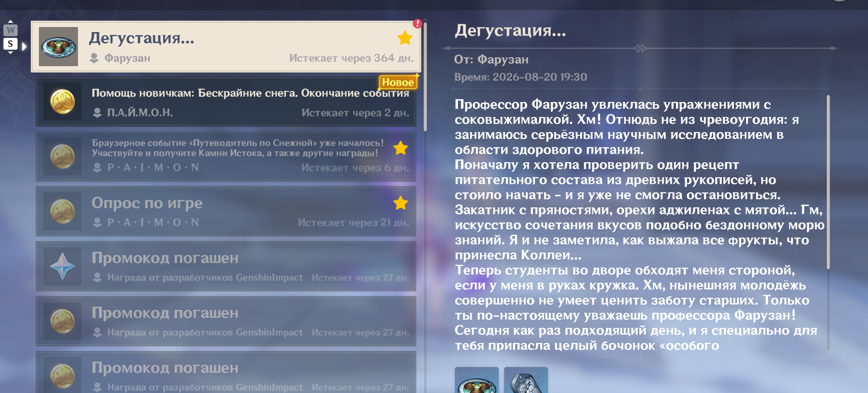Toggle the star on the Опрос по игре mail
Viewport: 868px width, 393px height.
pos(401,203)
